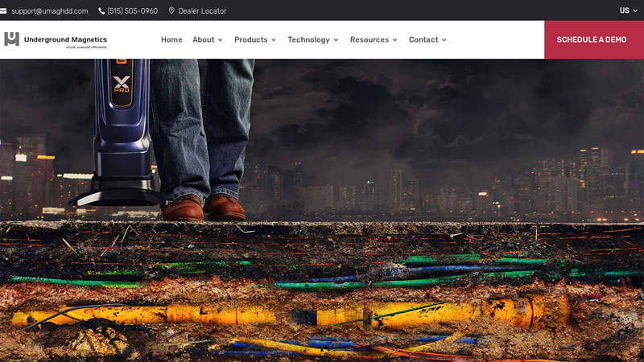The width and height of the screenshot is (644, 362).
Task: Click the envelope icon beside the support email
Action: click(3, 11)
